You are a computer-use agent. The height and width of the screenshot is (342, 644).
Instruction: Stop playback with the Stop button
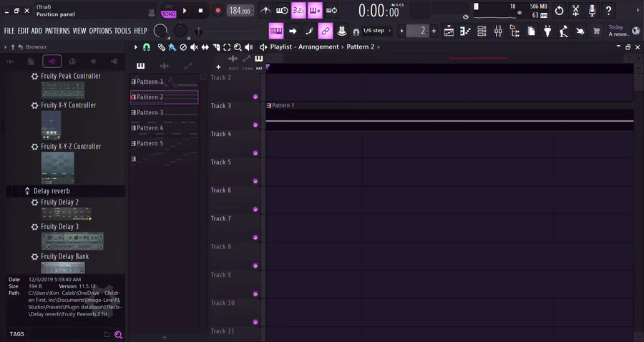pos(200,11)
